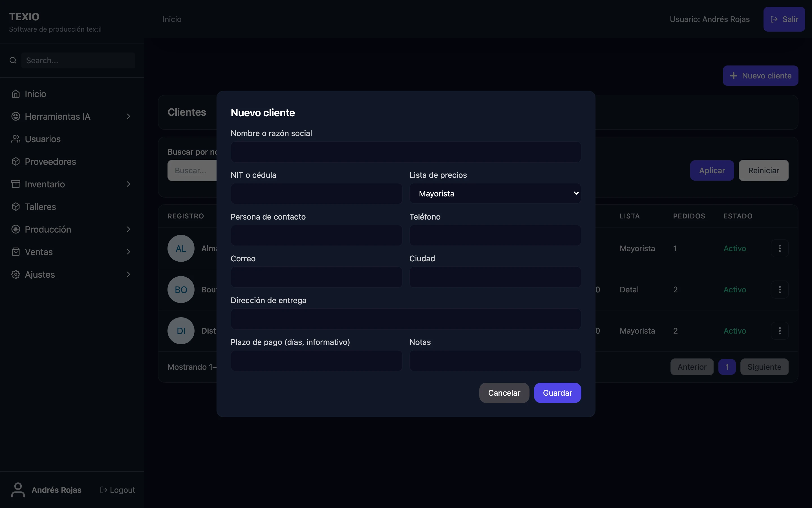Open the Lista de precios dropdown
This screenshot has height=508, width=812.
(495, 194)
